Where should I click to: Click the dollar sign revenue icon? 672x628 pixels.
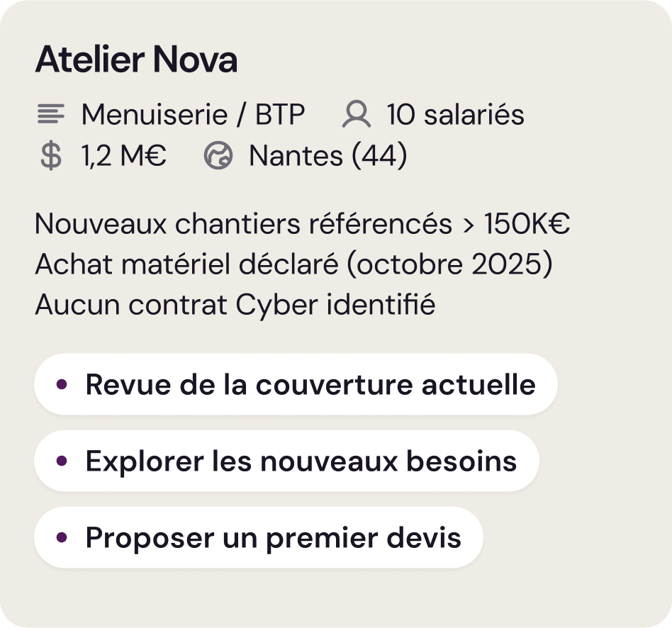click(x=50, y=156)
